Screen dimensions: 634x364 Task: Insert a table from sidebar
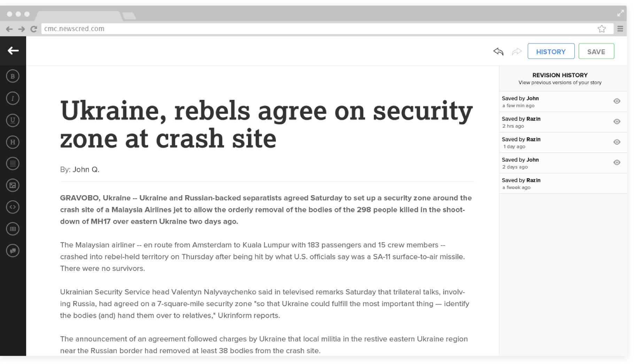tap(13, 229)
